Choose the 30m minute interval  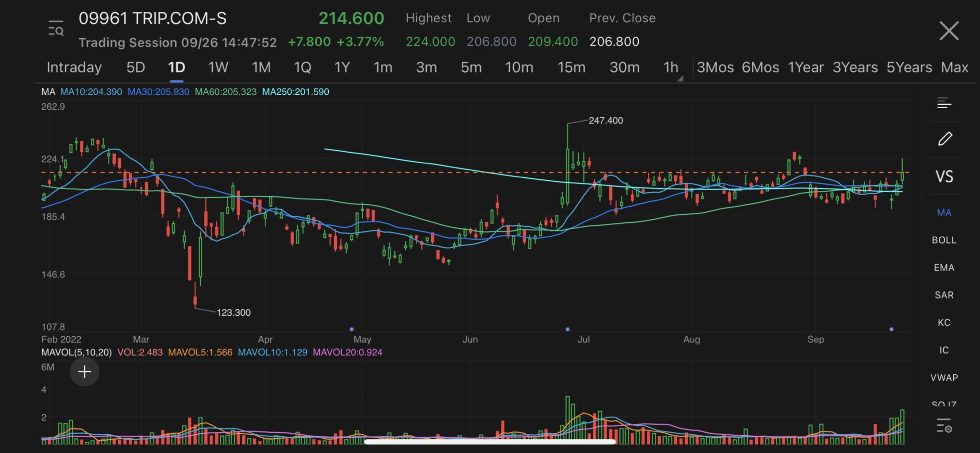click(x=624, y=67)
